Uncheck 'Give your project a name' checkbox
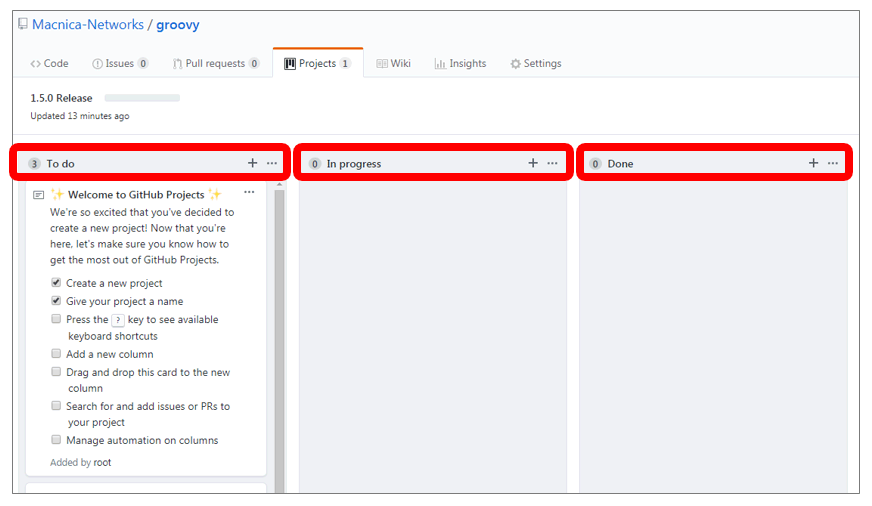The width and height of the screenshot is (872, 506). (56, 300)
